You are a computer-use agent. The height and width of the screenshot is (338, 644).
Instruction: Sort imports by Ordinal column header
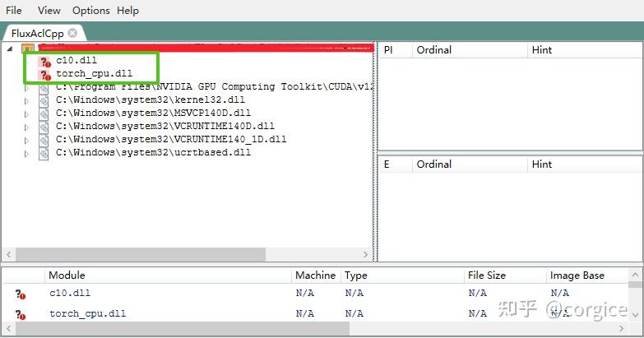(x=470, y=50)
